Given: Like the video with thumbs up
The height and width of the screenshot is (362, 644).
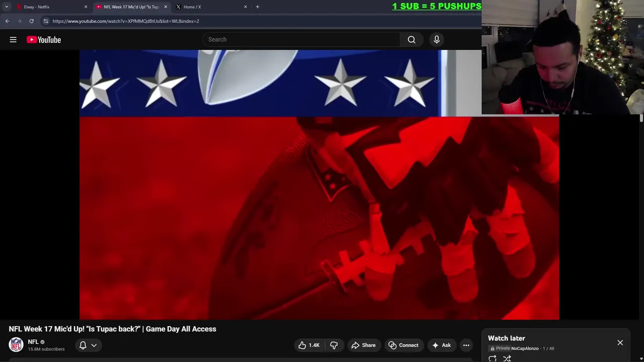Looking at the screenshot, I should [309, 345].
